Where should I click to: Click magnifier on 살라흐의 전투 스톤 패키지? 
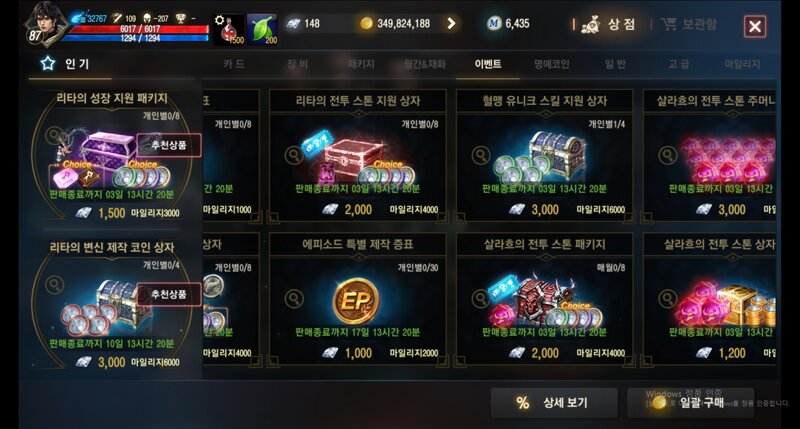481,298
